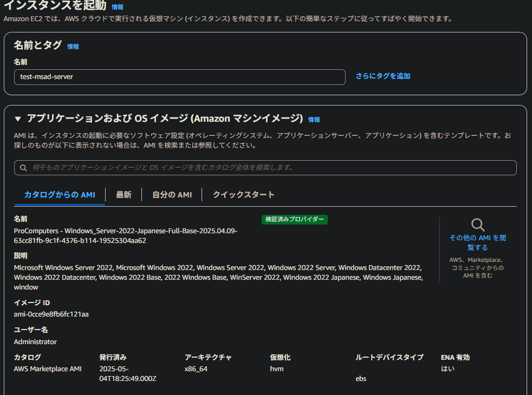The width and height of the screenshot is (532, 395).
Task: Click the x86_64 architecture value
Action: [x=196, y=368]
